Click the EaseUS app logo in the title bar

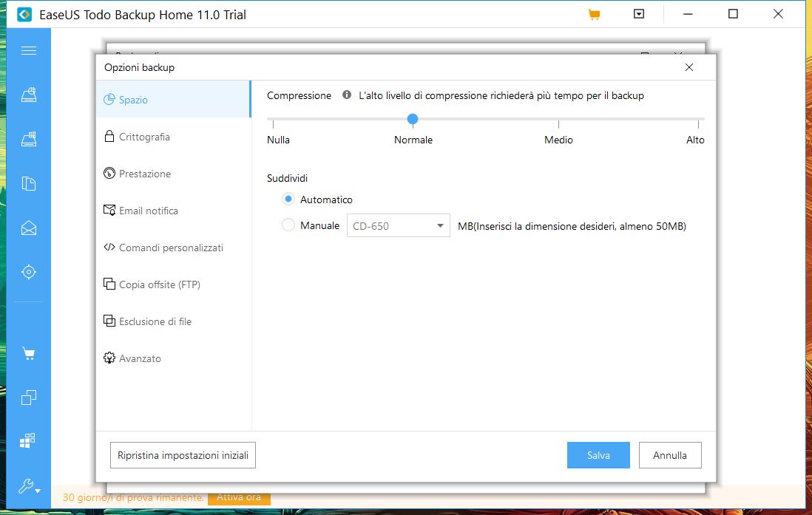point(24,15)
